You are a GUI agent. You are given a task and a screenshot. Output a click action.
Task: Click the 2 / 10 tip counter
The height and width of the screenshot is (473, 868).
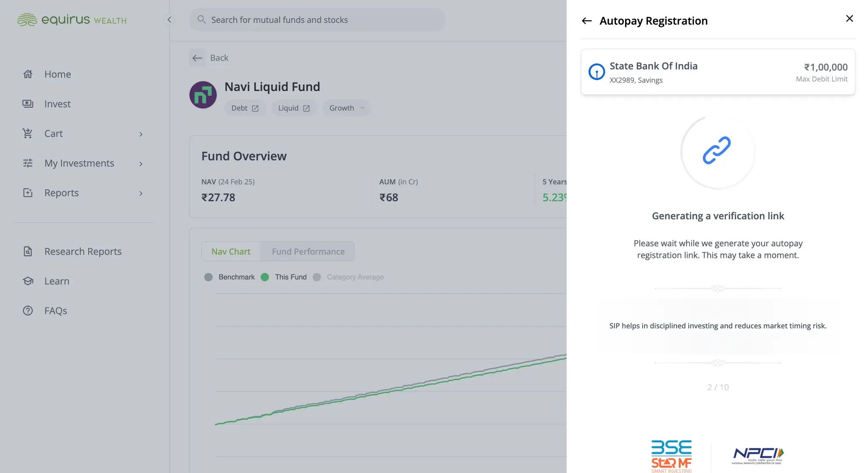718,387
